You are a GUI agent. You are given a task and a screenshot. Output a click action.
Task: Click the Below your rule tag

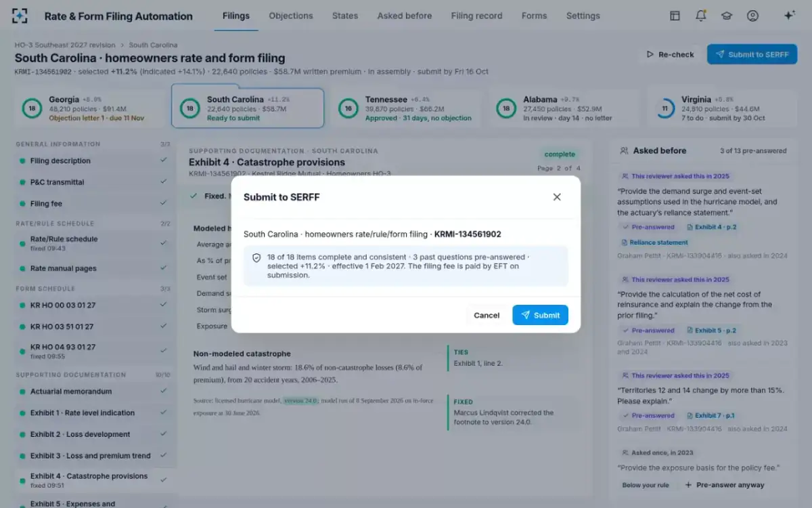tap(646, 485)
